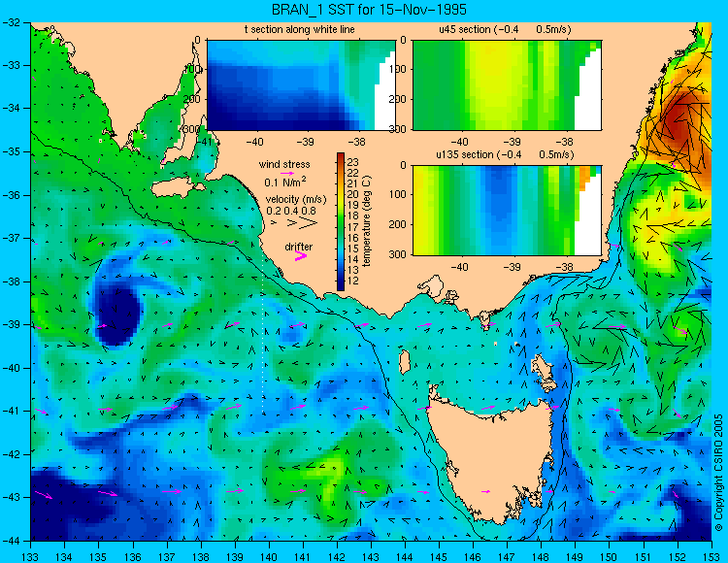The image size is (728, 563).
Task: Click depth label '100' on the u45 inset
Action: click(x=397, y=69)
